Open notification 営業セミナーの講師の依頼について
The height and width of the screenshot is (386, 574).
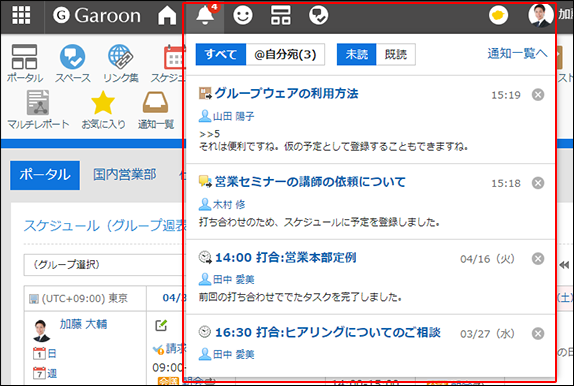[310, 182]
